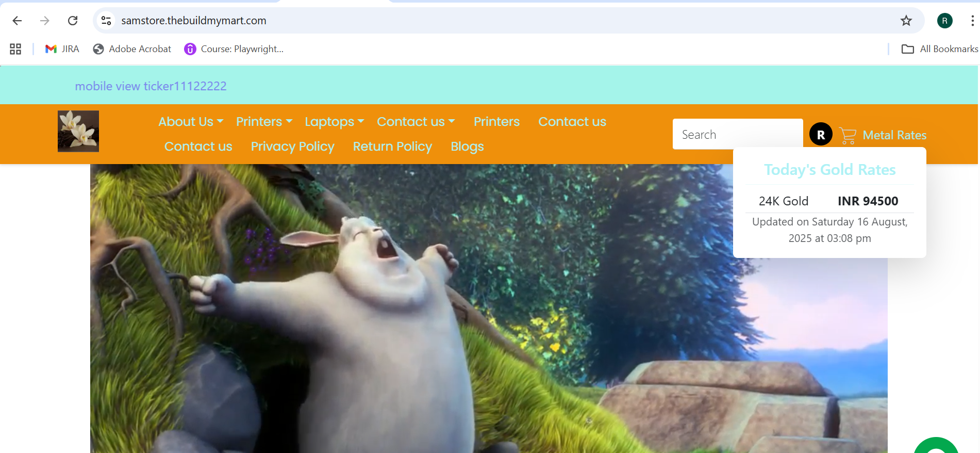Click the bunny banner image

tap(489, 309)
